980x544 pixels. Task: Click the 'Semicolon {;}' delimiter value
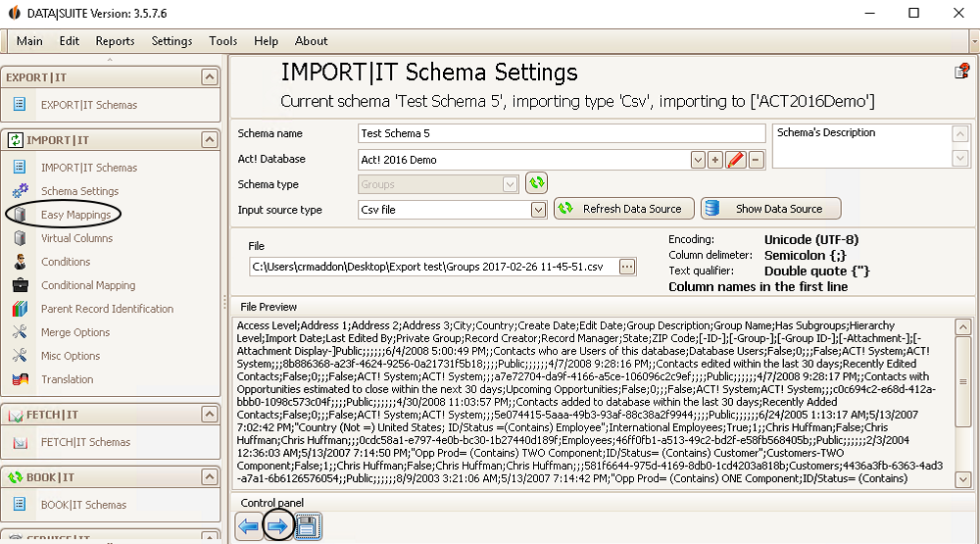(805, 255)
